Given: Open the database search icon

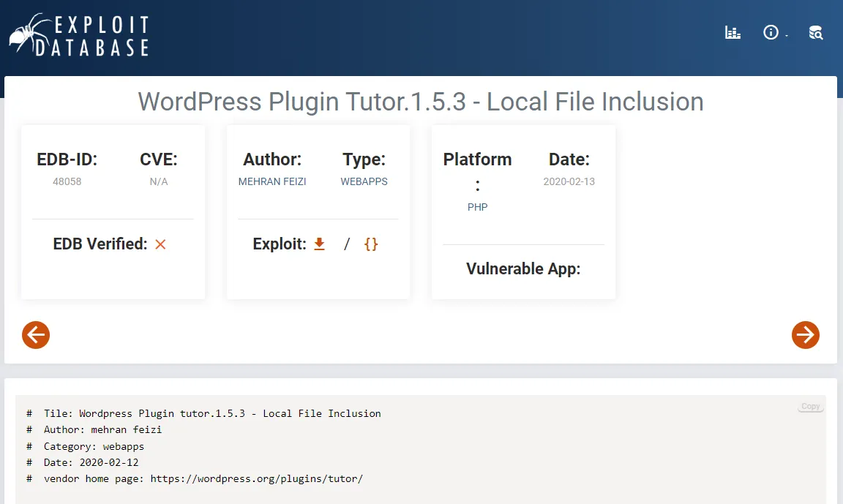Looking at the screenshot, I should click(816, 33).
